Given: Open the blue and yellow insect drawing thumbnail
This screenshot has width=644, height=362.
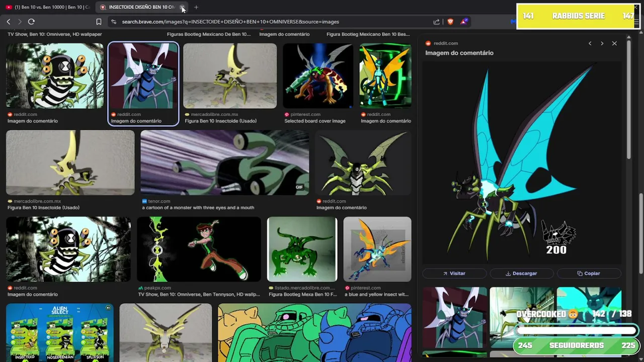Looking at the screenshot, I should click(x=377, y=249).
